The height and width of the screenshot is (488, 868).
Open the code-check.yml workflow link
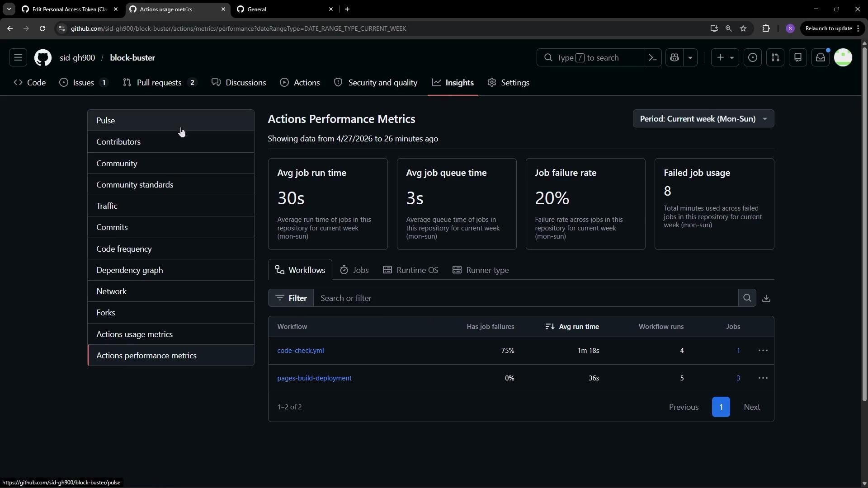tap(301, 351)
